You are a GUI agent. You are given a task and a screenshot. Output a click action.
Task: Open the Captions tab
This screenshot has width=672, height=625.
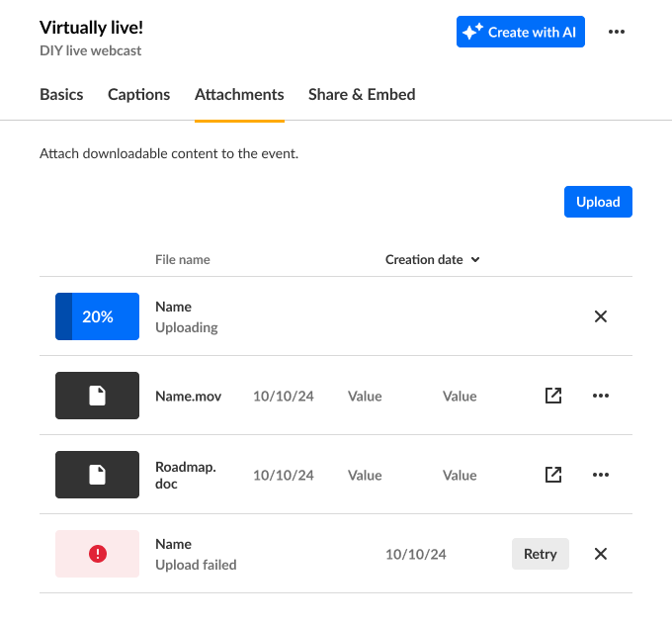pyautogui.click(x=138, y=95)
